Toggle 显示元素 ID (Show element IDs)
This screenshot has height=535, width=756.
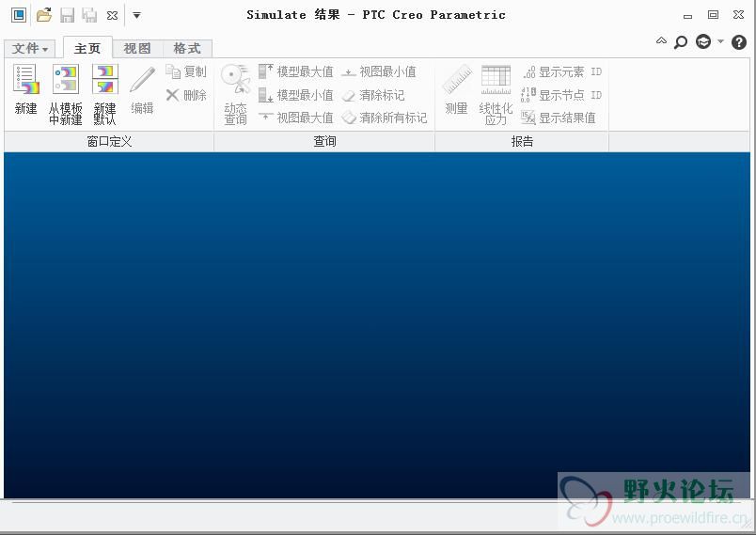[561, 71]
